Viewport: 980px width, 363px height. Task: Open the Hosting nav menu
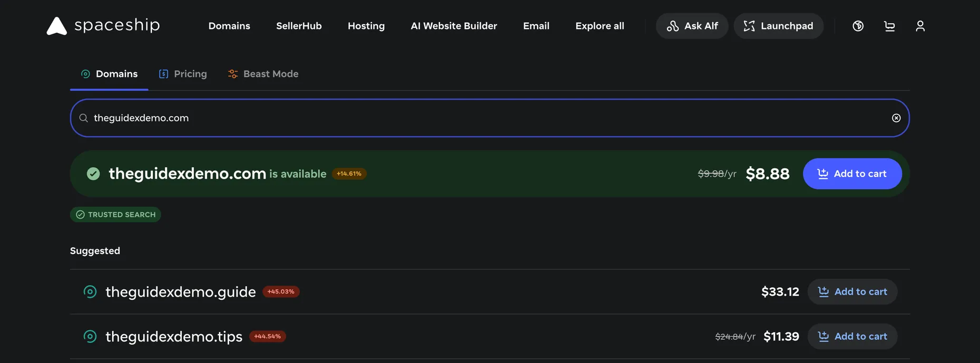pyautogui.click(x=366, y=26)
